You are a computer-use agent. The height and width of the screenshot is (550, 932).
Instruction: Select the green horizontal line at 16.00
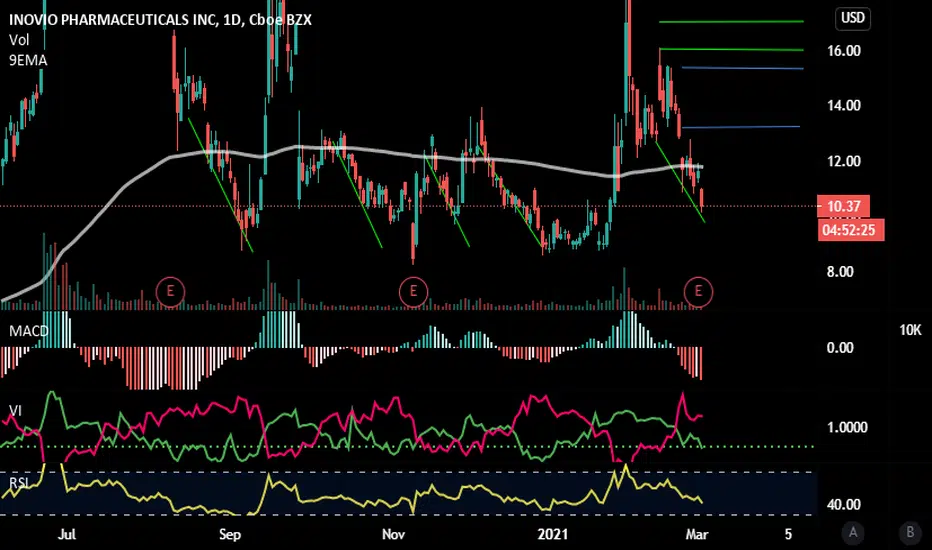[731, 49]
